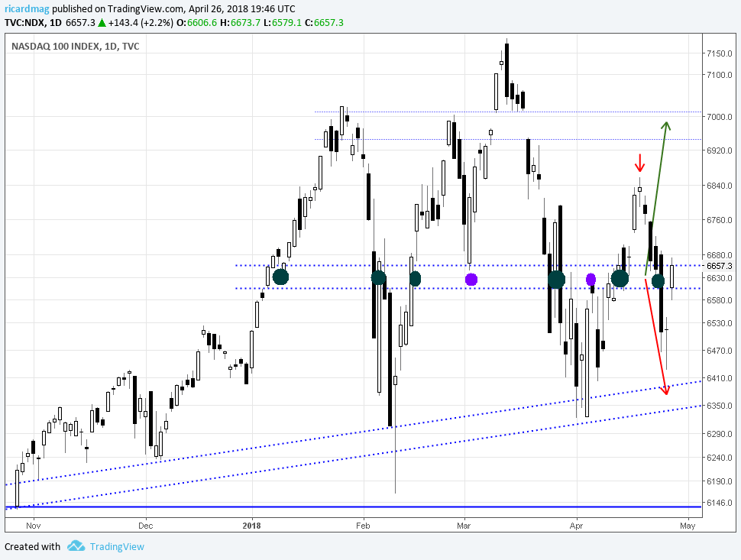Click the Dec label on time axis
Screen dimensions: 741x560
(x=146, y=526)
